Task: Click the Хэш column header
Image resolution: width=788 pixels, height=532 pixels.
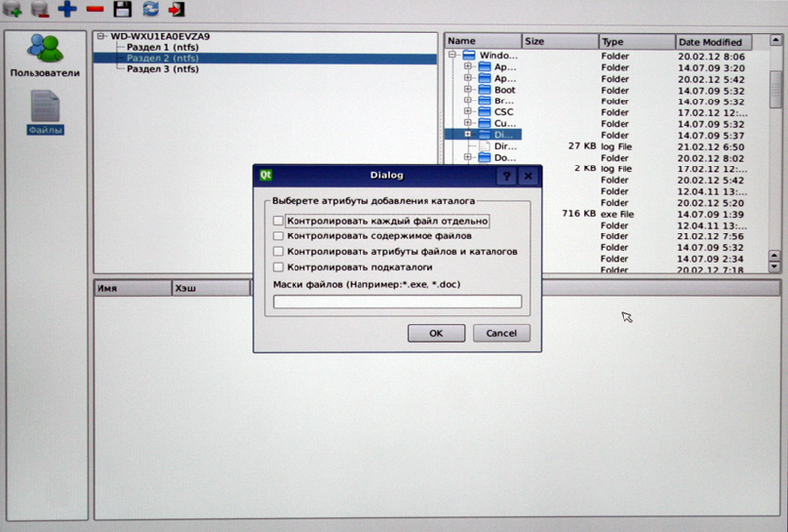Action: 211,288
